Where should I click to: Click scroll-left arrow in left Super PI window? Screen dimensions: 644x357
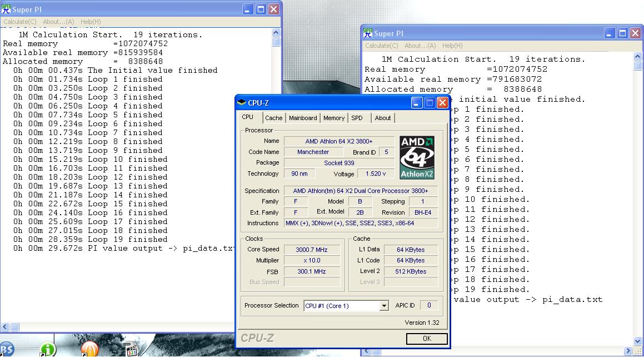[x=4, y=327]
